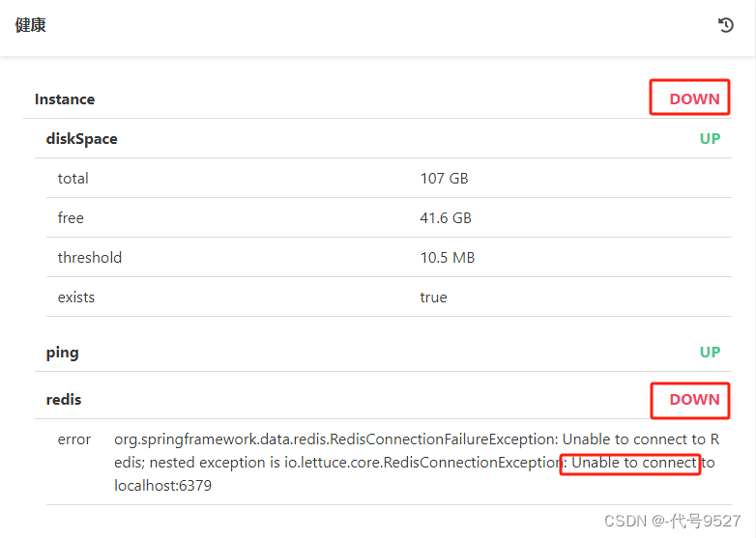Viewport: 756px width, 538px height.
Task: Select the free row label
Action: (x=71, y=218)
